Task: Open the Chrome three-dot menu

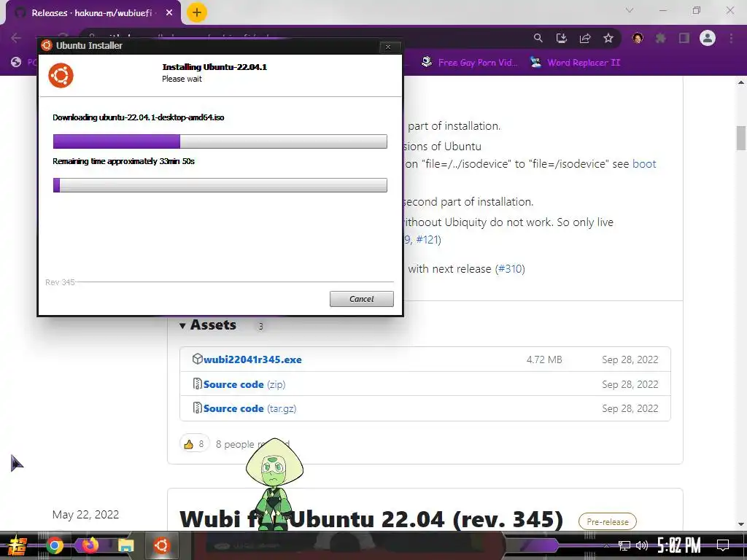Action: pyautogui.click(x=731, y=38)
